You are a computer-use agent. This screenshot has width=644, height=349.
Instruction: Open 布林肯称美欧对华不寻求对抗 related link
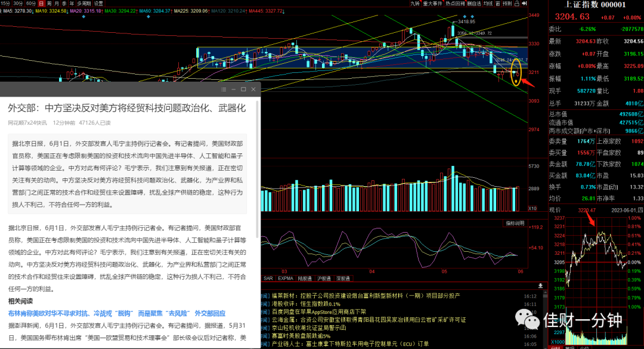(117, 313)
